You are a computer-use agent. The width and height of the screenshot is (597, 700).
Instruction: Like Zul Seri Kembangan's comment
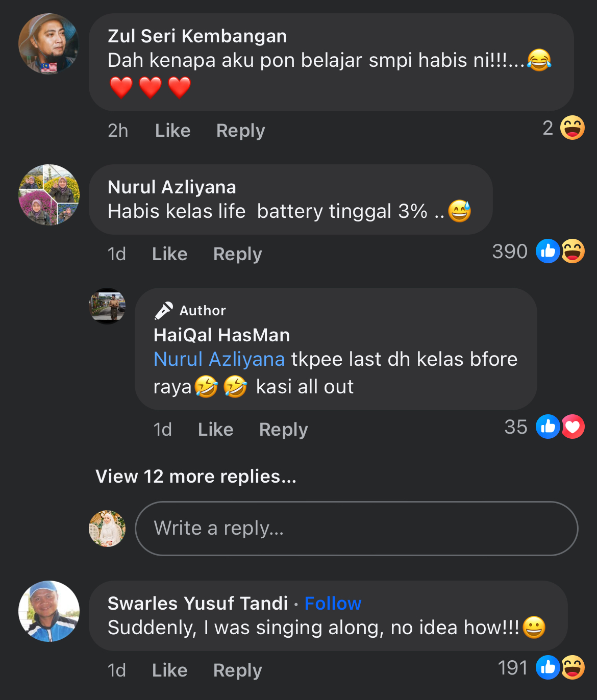[x=172, y=131]
